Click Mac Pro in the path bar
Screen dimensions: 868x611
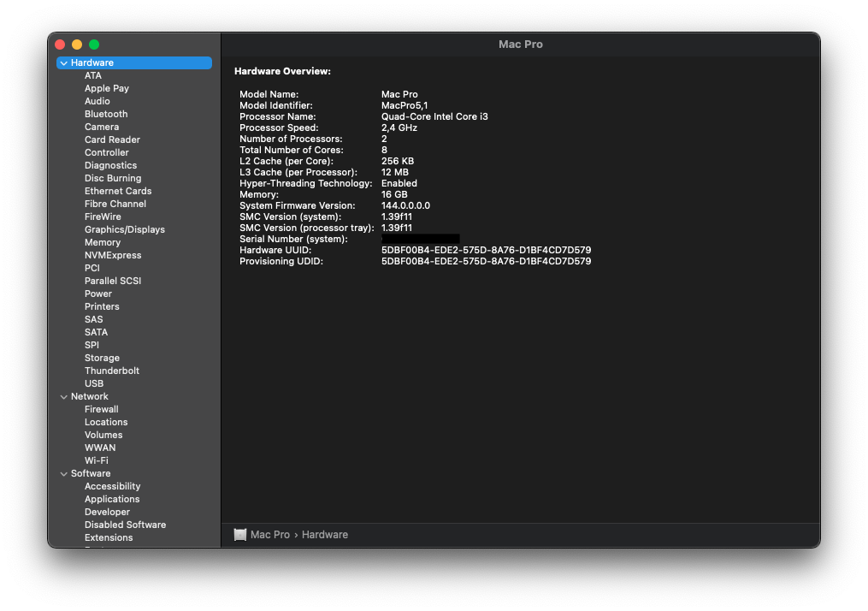click(270, 535)
